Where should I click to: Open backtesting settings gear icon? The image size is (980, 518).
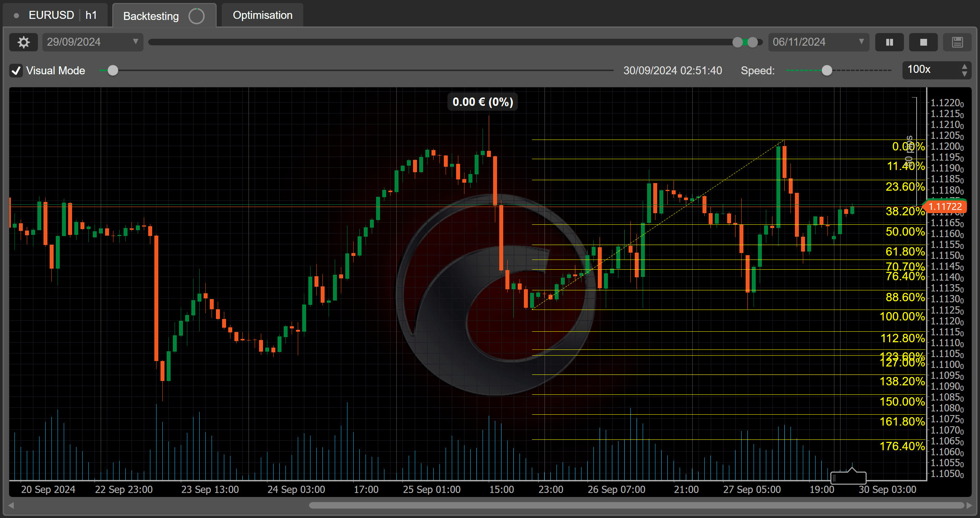[x=24, y=42]
